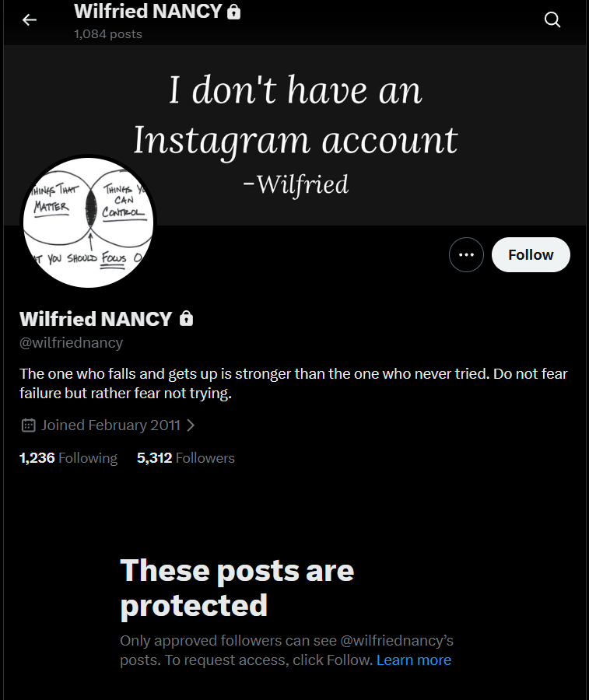Open Joined February 2011 details
The width and height of the screenshot is (589, 700).
110,425
